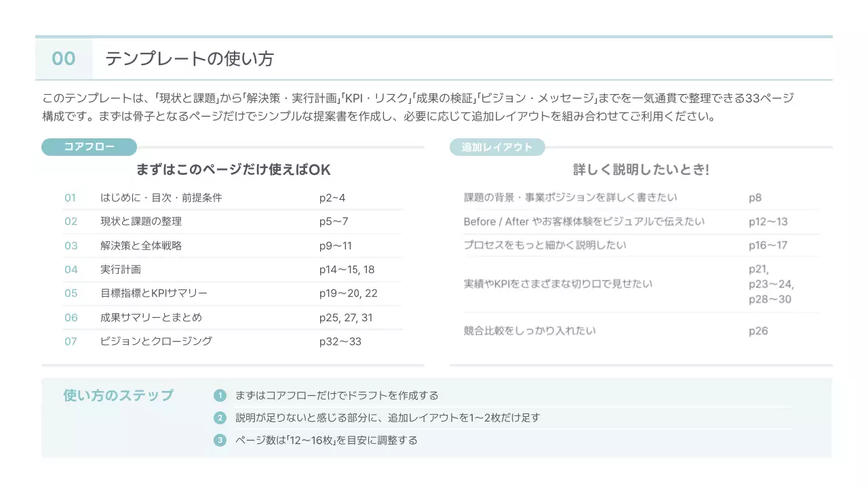The image size is (868, 488).
Task: Click the 05 number marker beside 目標指標とKPIサマリー
Action: pos(70,293)
